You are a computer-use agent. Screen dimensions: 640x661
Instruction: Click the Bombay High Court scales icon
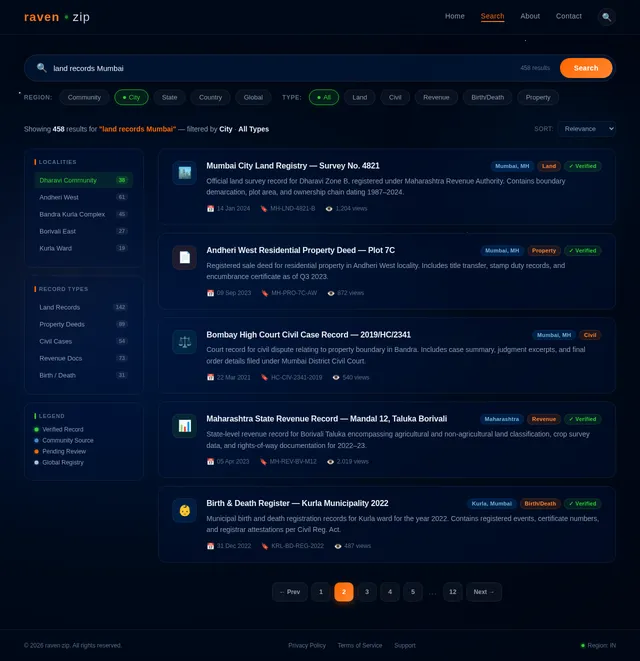pos(184,341)
